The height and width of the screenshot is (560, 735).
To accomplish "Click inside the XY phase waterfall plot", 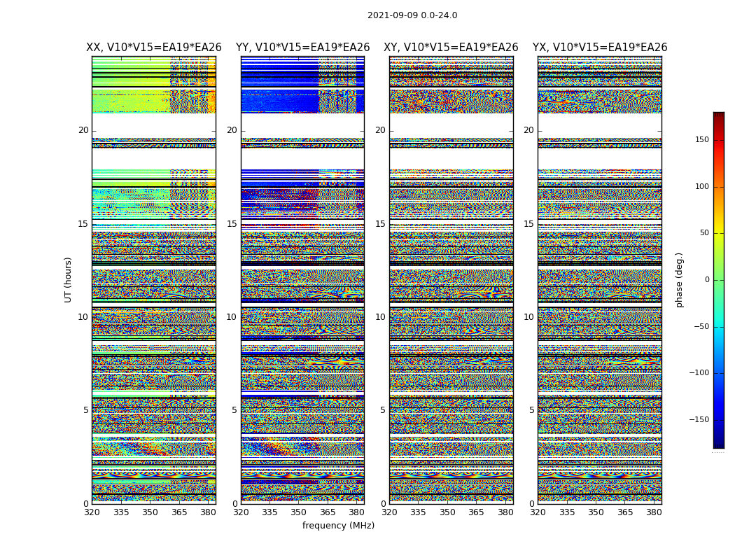I will click(x=451, y=280).
